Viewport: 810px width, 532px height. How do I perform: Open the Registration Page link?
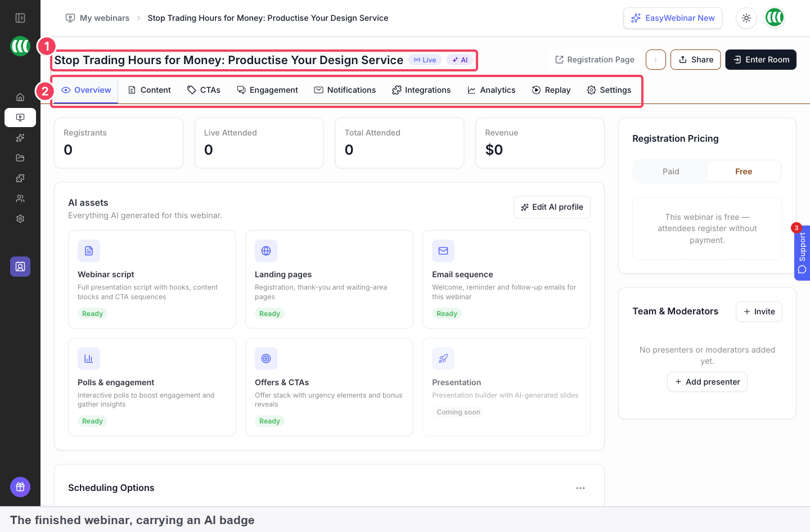click(x=595, y=60)
